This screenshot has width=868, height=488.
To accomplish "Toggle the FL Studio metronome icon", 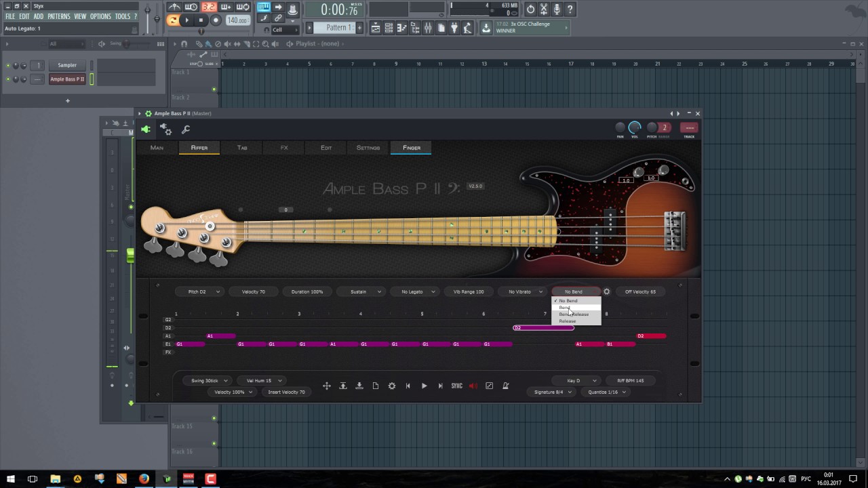I will click(174, 7).
